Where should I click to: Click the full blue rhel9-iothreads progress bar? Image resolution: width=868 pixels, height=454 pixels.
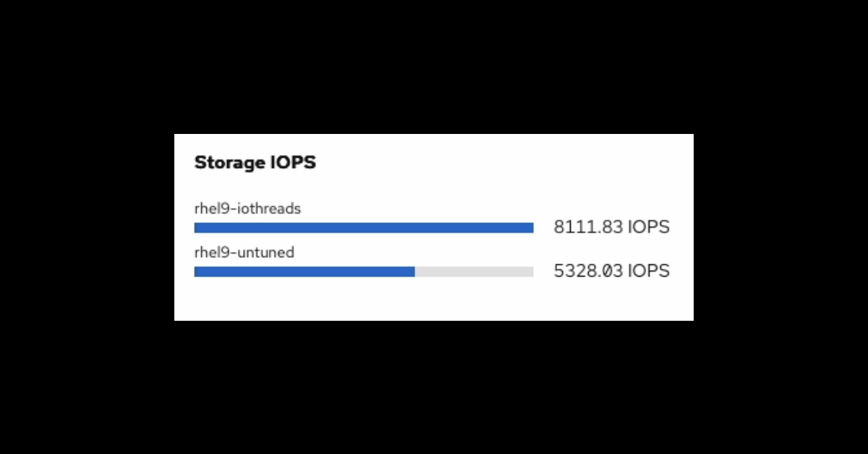pyautogui.click(x=363, y=228)
